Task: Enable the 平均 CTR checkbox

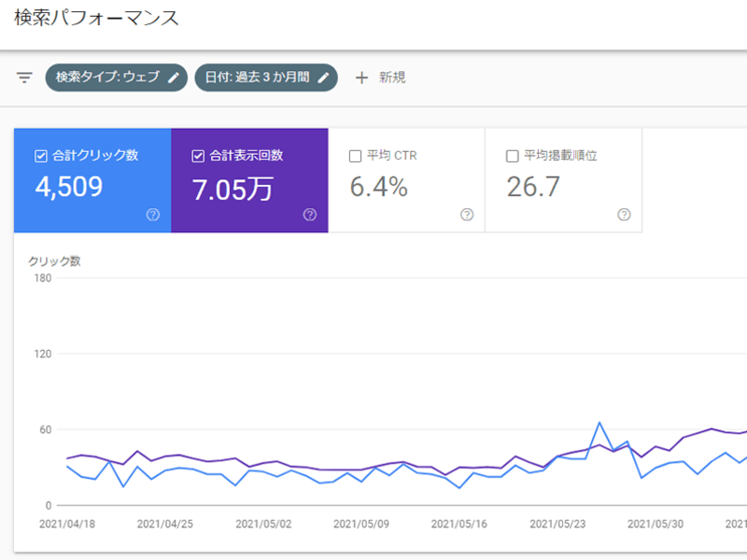Action: point(355,156)
